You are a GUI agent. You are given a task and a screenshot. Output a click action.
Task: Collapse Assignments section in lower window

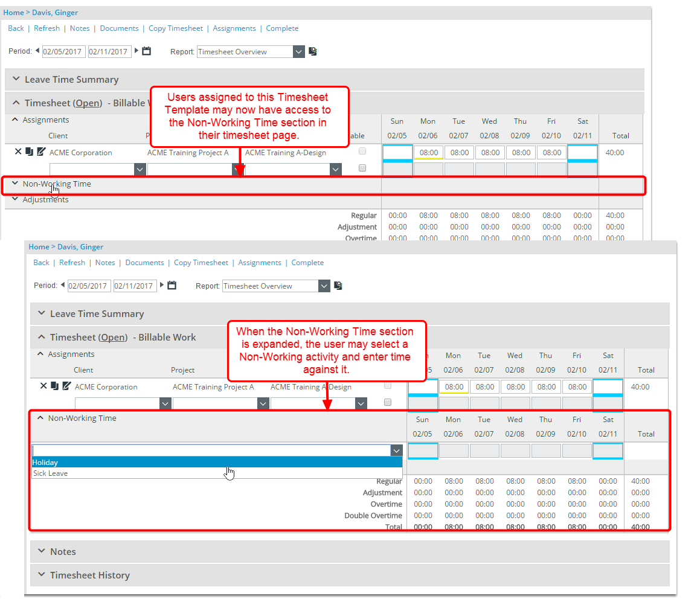click(40, 354)
